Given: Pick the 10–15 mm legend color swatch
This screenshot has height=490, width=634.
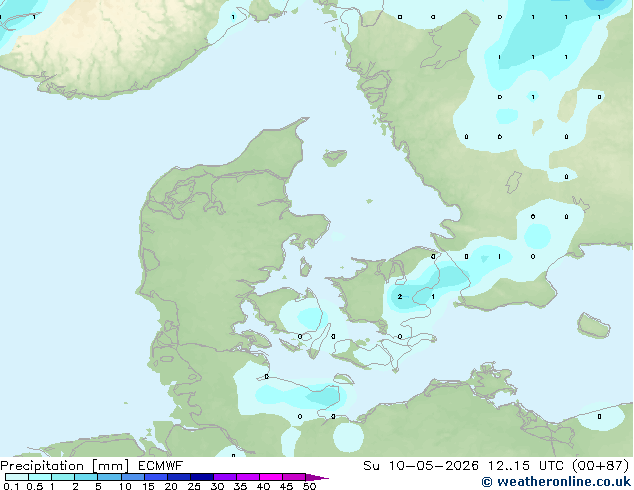Looking at the screenshot, I should click(x=132, y=477).
